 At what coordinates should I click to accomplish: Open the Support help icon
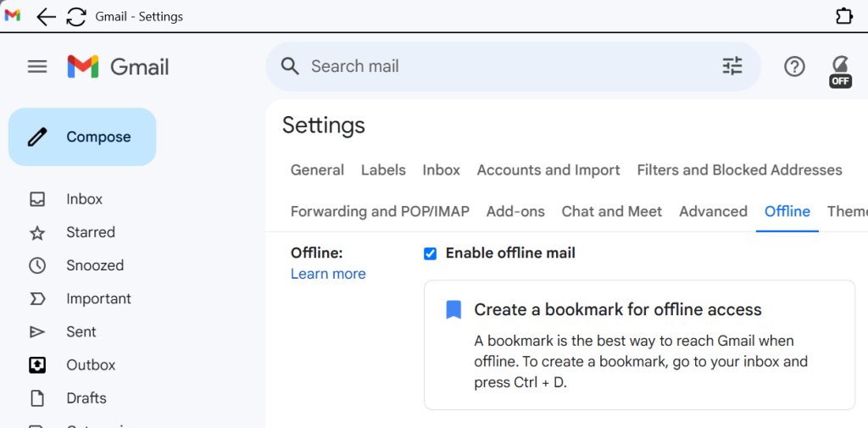[x=794, y=67]
